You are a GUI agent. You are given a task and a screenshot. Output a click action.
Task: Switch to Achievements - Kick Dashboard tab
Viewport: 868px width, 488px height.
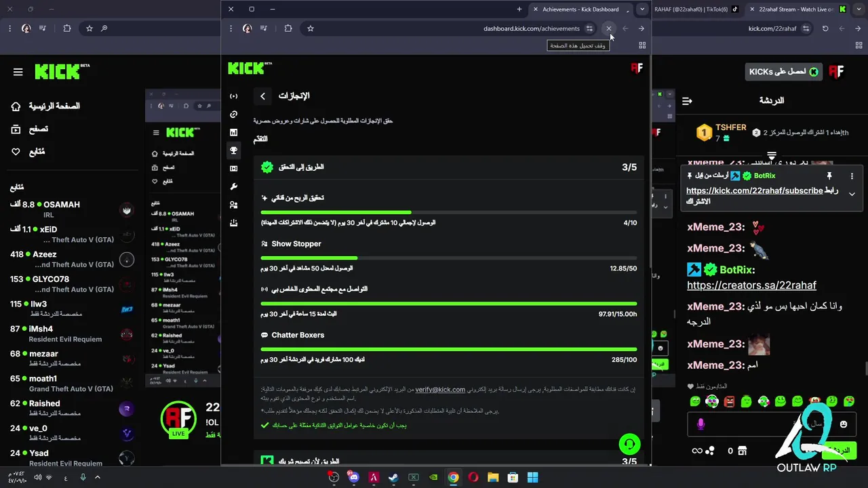[x=580, y=9]
